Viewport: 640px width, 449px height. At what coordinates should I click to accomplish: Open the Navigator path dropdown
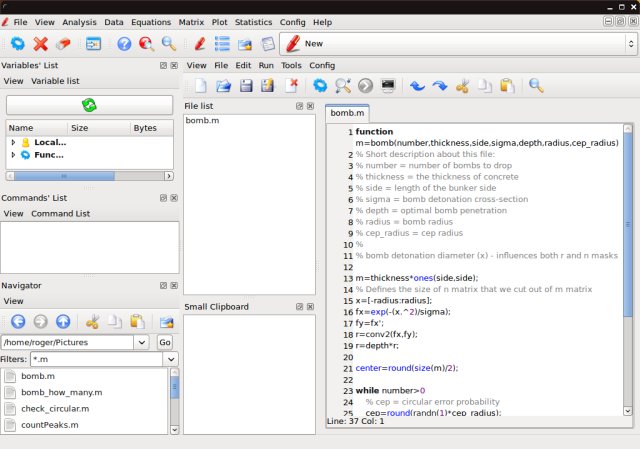click(x=142, y=342)
